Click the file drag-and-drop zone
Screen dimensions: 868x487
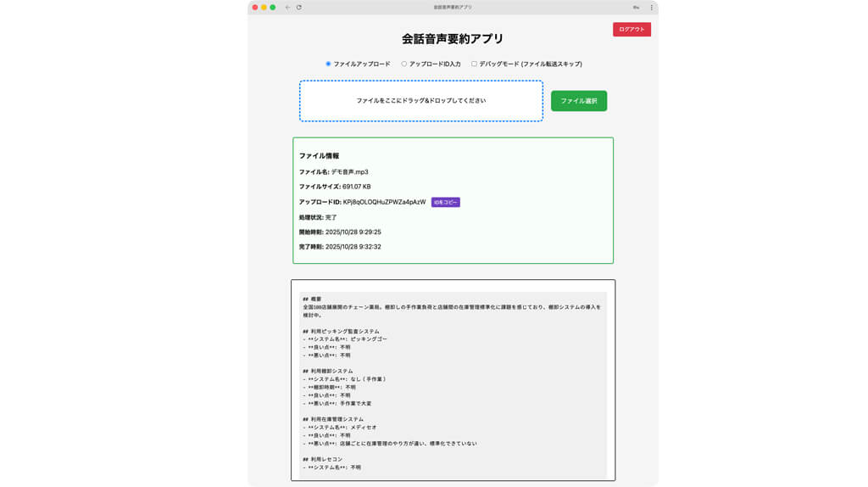pos(421,101)
